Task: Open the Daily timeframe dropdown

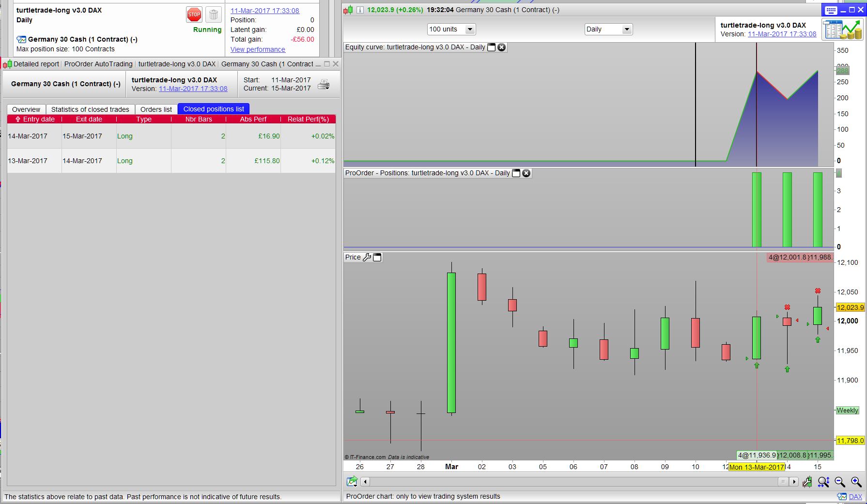Action: click(608, 30)
